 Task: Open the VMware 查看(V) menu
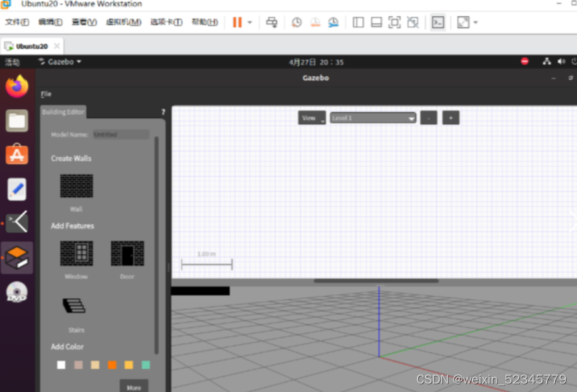(x=84, y=22)
